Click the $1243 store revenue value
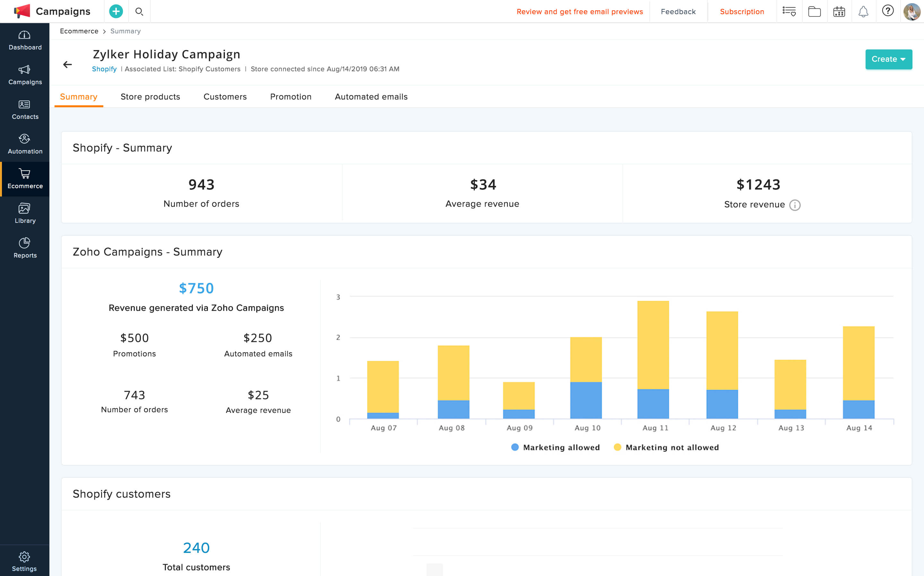Viewport: 924px width, 576px height. 758,185
